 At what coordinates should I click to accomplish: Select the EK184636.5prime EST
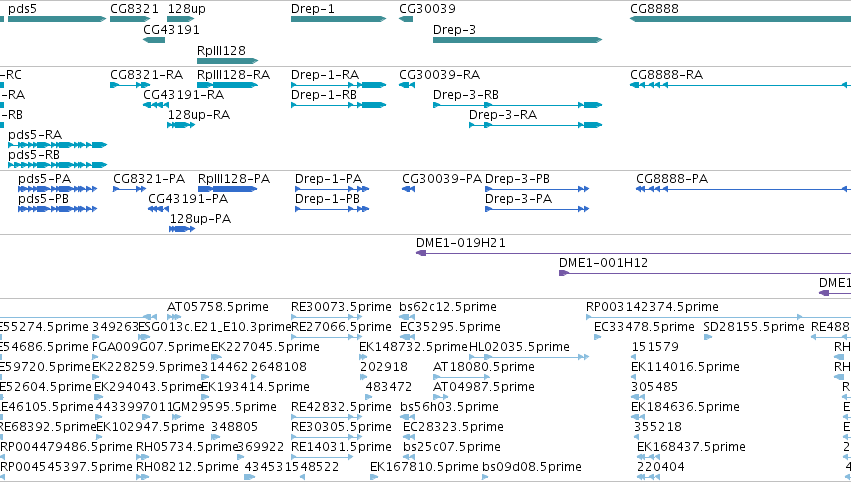[x=638, y=417]
